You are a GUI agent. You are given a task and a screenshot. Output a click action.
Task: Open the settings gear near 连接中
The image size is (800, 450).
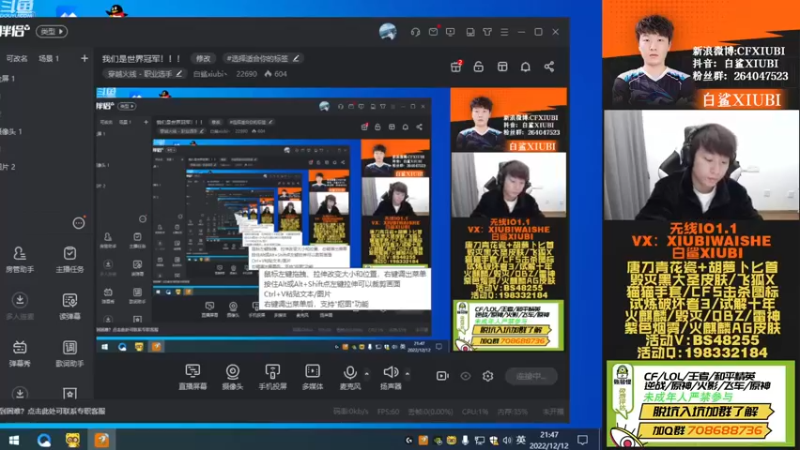[x=488, y=377]
